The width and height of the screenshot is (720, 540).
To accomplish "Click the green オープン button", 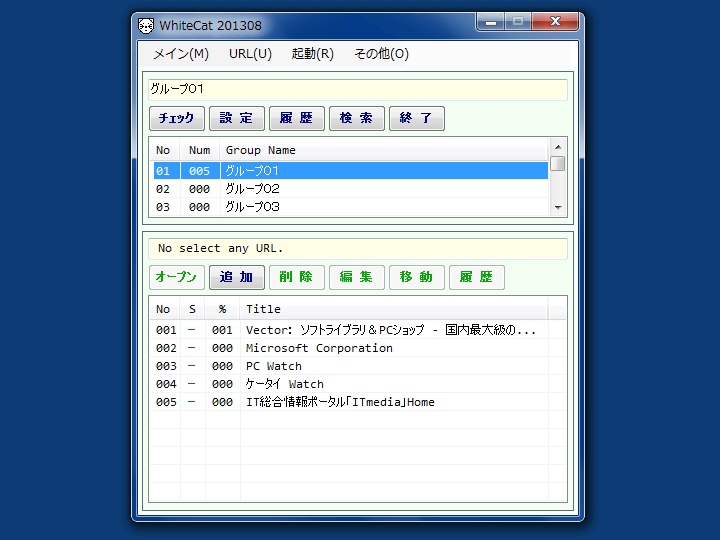I will (x=177, y=277).
